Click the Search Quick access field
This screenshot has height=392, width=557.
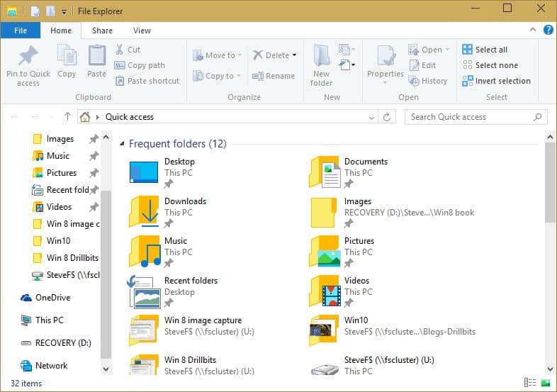476,117
